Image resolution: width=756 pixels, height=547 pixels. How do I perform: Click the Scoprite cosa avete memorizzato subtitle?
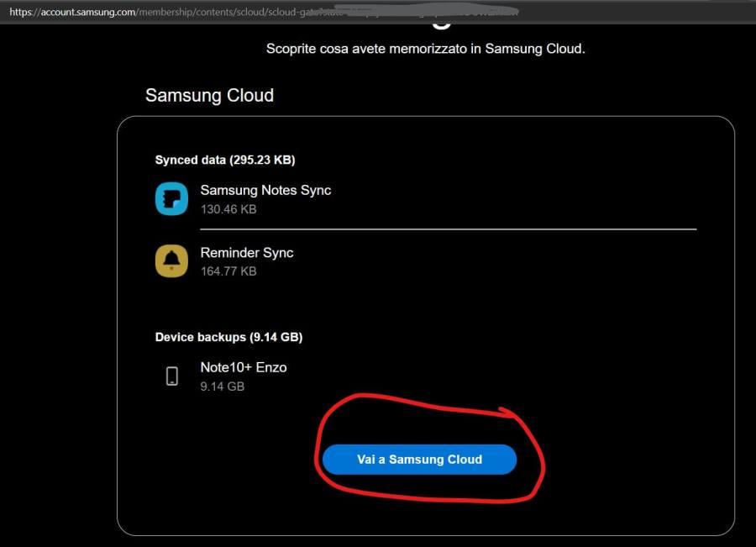point(425,49)
